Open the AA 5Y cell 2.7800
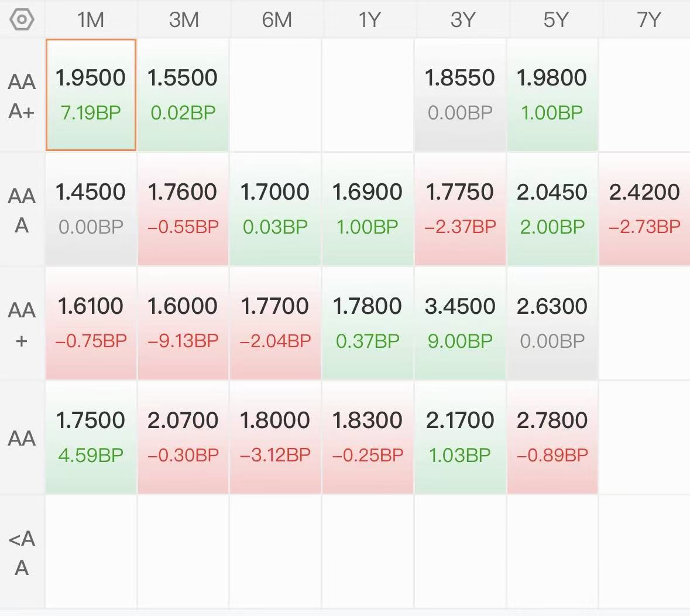690x616 pixels. click(x=552, y=437)
